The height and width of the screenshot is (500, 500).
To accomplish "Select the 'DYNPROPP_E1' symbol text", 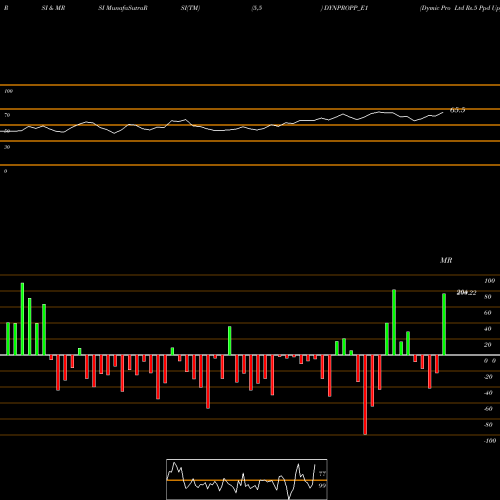I will click(346, 8).
